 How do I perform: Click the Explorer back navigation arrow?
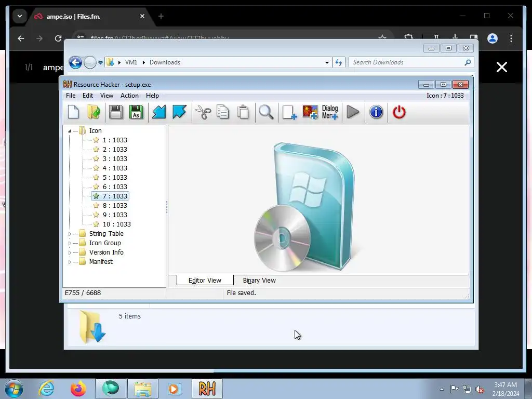click(x=75, y=62)
